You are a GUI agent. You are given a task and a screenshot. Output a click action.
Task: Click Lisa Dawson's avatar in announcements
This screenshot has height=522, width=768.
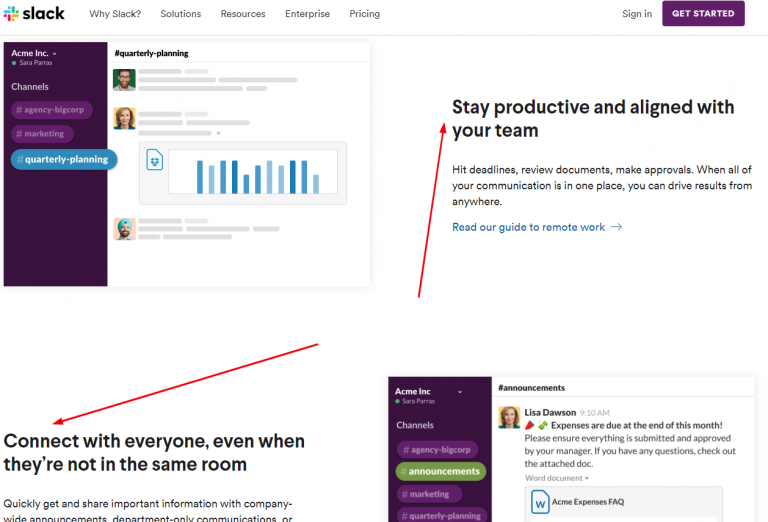point(509,417)
